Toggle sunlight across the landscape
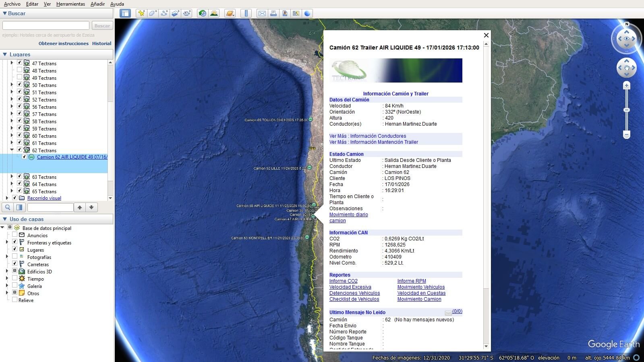 click(x=214, y=13)
